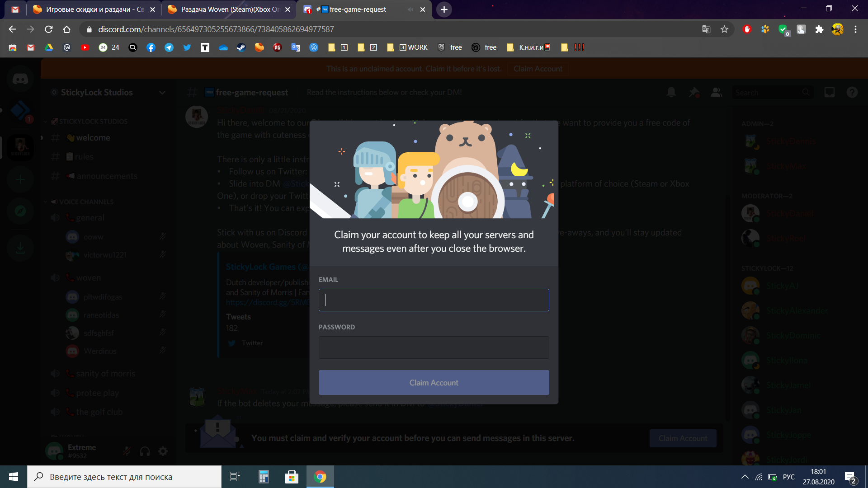868x488 pixels.
Task: Open the YouTube bookmark
Action: pyautogui.click(x=85, y=47)
